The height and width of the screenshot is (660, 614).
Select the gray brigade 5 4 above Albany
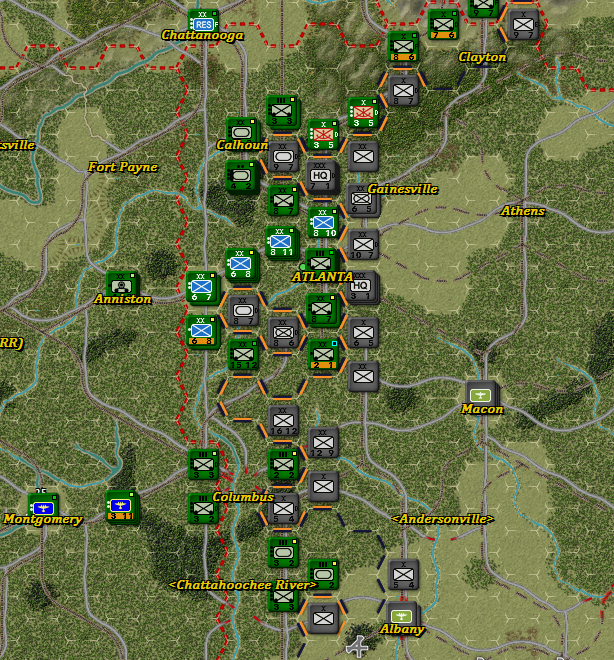403,575
